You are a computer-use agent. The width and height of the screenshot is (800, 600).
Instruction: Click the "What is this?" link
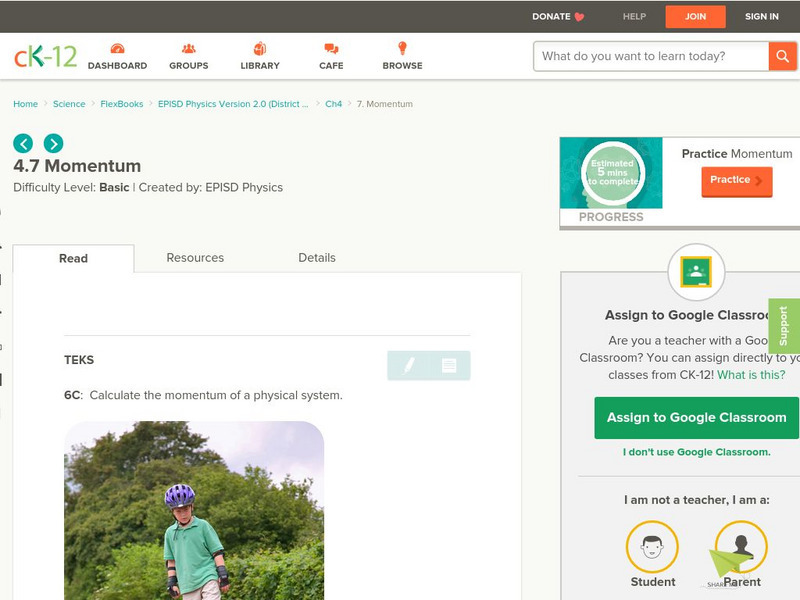coord(751,375)
